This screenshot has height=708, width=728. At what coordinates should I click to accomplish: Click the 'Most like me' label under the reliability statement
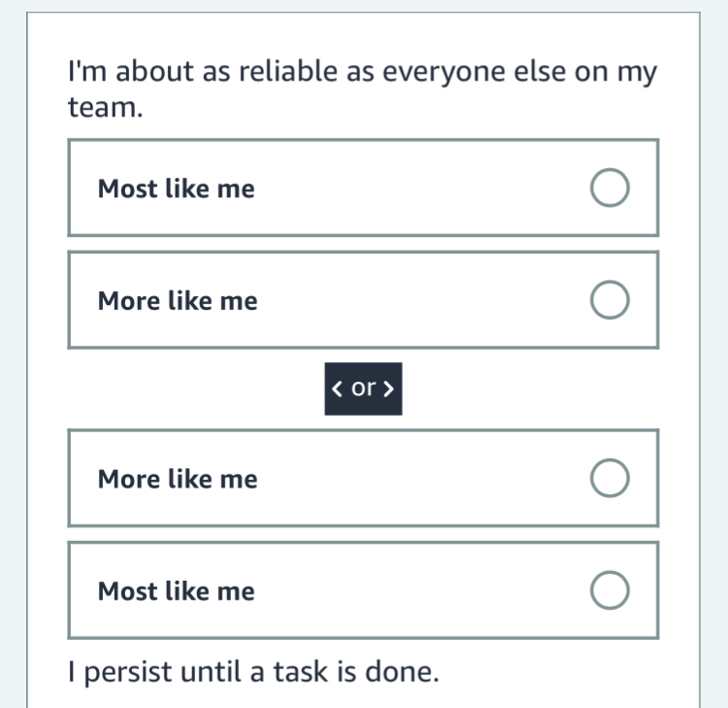click(176, 188)
